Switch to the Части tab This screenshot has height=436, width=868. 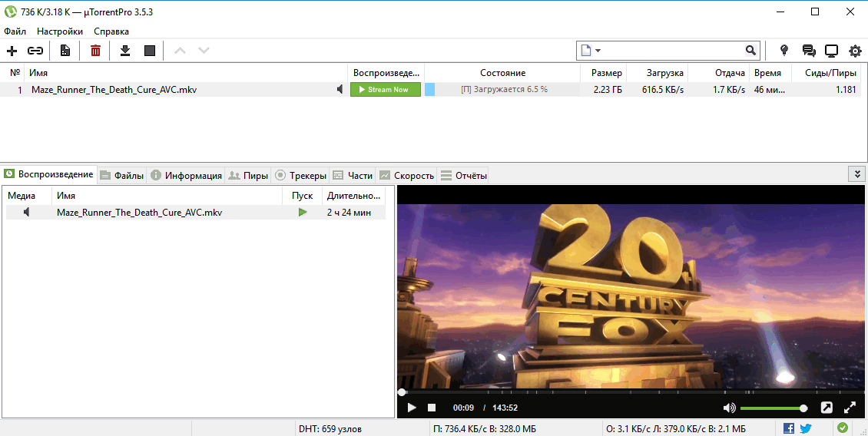(353, 175)
